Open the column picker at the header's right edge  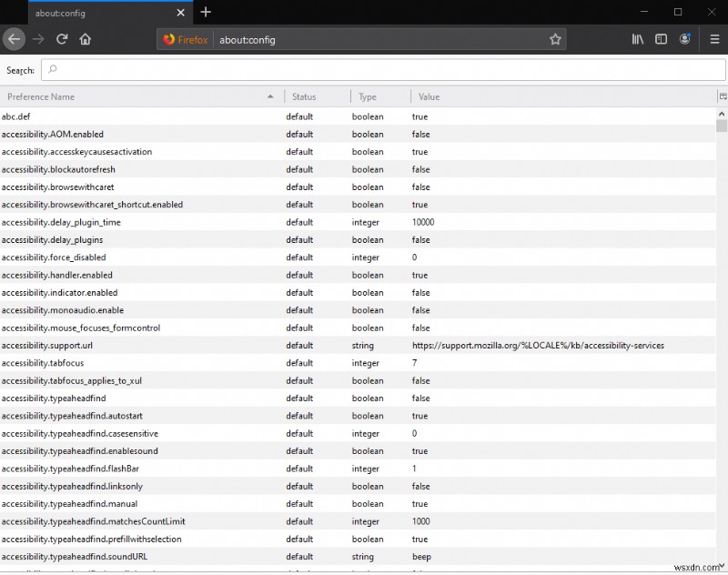(722, 96)
